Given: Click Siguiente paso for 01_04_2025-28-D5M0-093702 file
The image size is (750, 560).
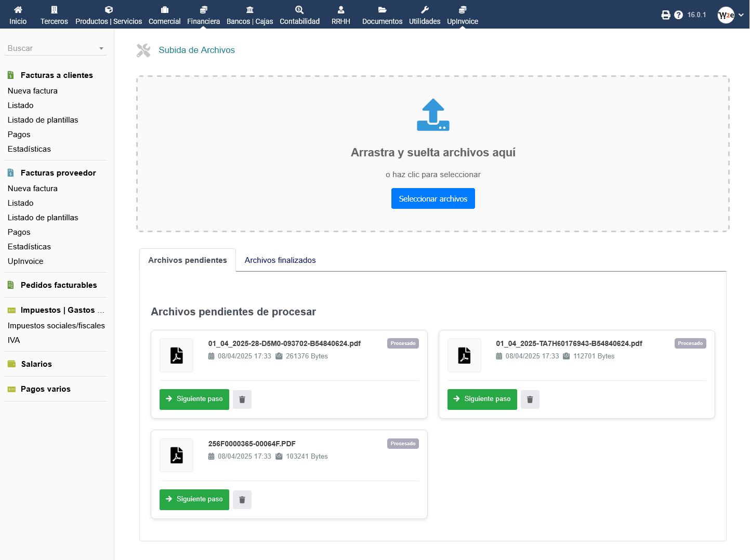Looking at the screenshot, I should coord(194,399).
